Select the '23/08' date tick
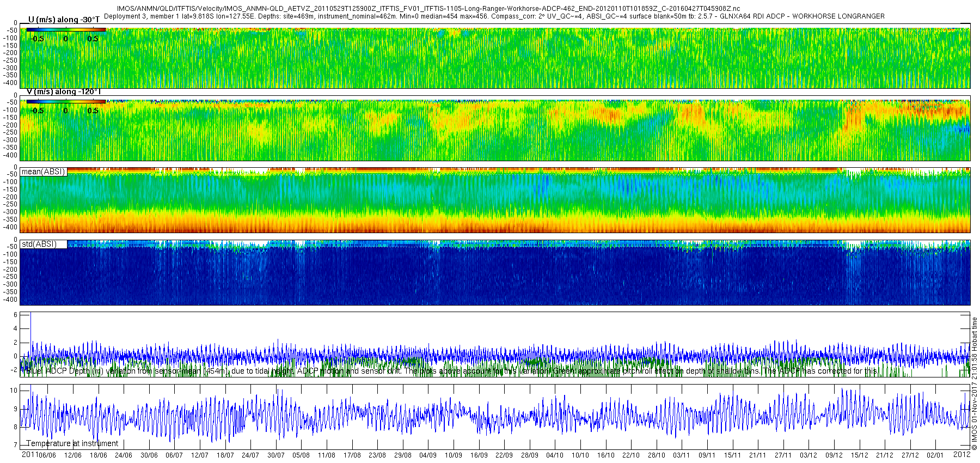This screenshot has height=463, width=980. pyautogui.click(x=377, y=455)
